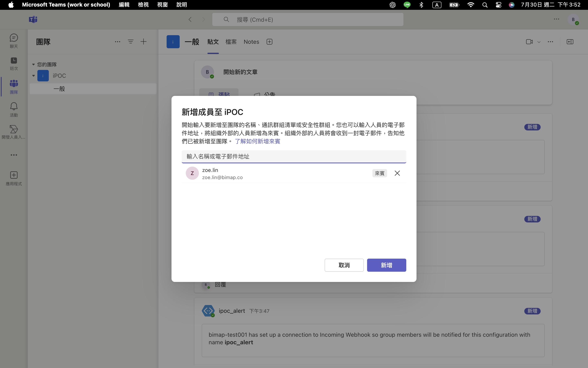
Task: Open Spotlight search in menu bar
Action: (485, 5)
